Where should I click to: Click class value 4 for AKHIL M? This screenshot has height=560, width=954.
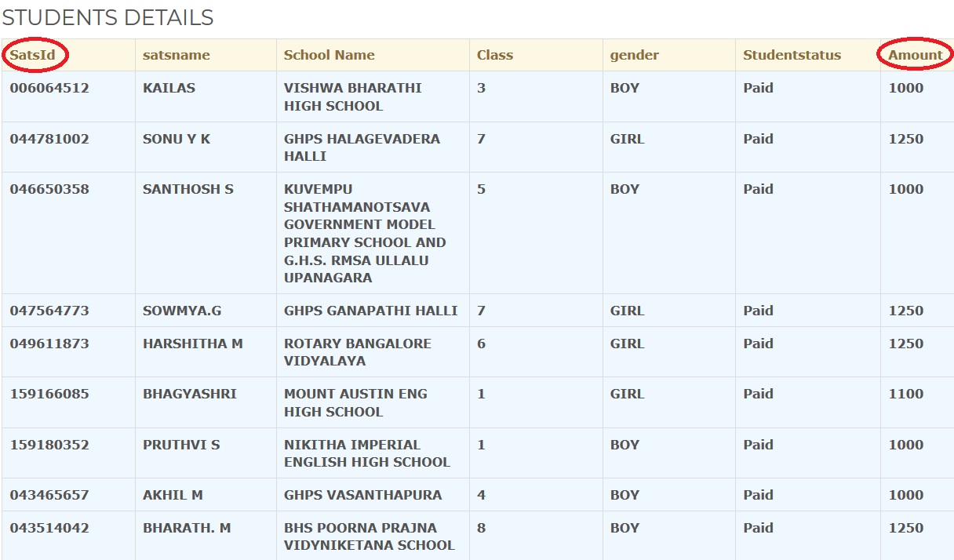[481, 495]
